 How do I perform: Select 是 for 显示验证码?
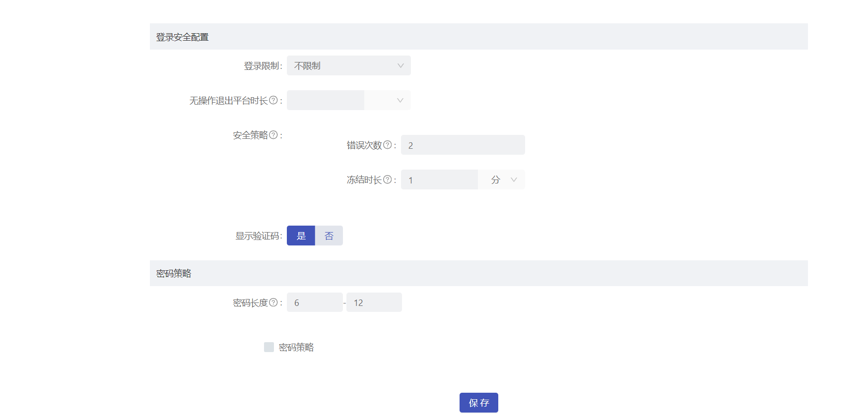coord(301,236)
